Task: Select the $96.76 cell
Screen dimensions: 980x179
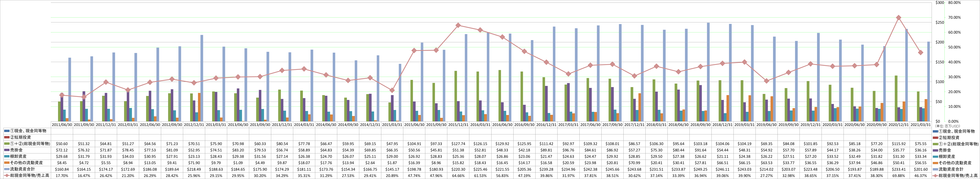Action: click(x=568, y=150)
